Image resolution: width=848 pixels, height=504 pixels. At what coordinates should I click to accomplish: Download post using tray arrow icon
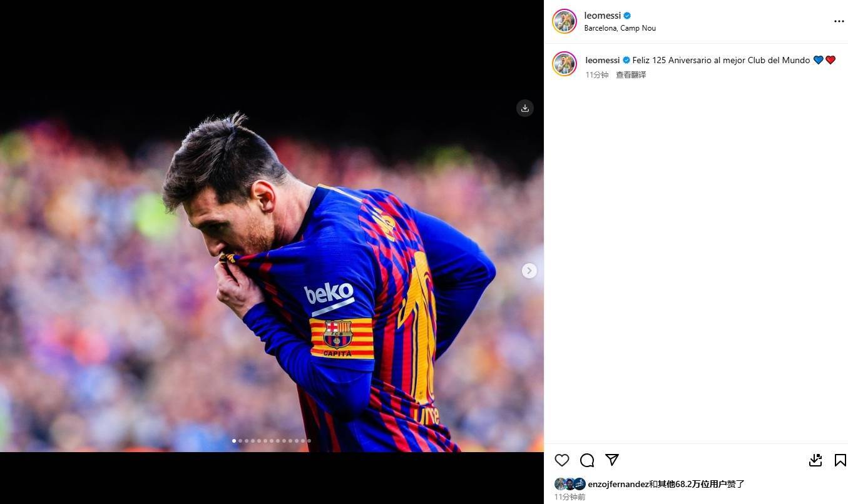tap(815, 460)
